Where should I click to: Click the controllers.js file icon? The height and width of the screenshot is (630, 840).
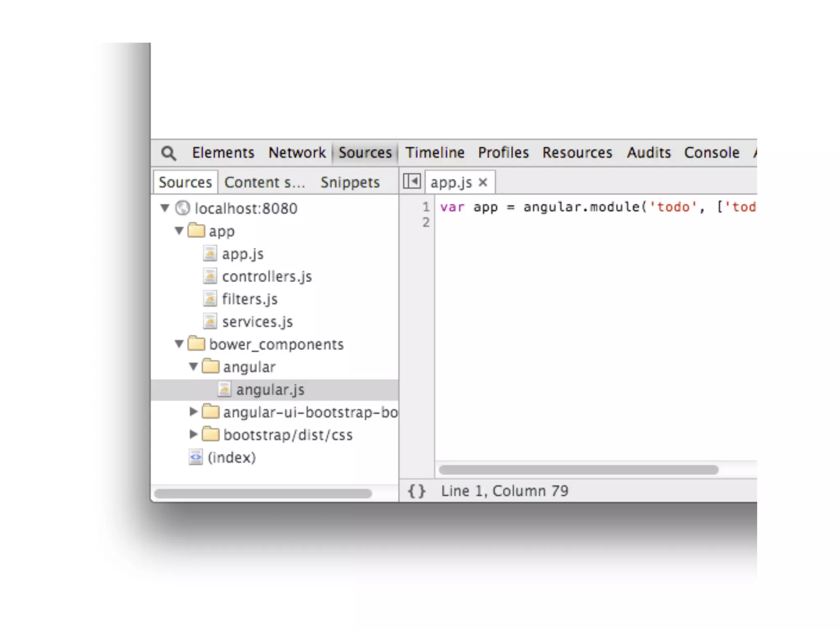click(x=210, y=276)
